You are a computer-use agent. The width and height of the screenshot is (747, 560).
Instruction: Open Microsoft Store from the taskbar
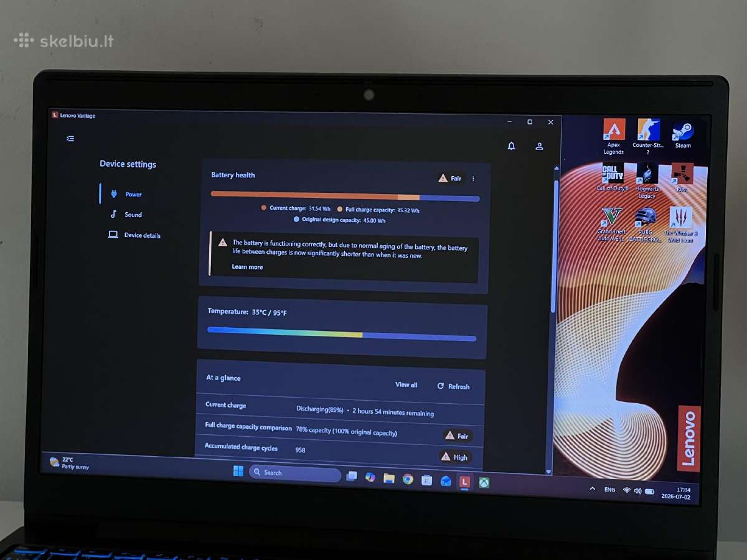click(x=426, y=480)
